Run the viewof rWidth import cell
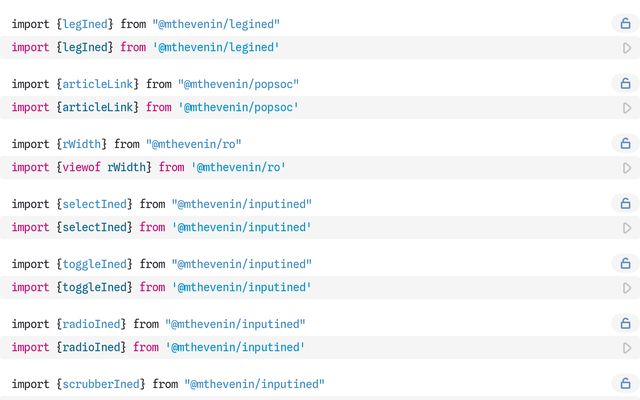Image resolution: width=640 pixels, height=400 pixels. [627, 168]
